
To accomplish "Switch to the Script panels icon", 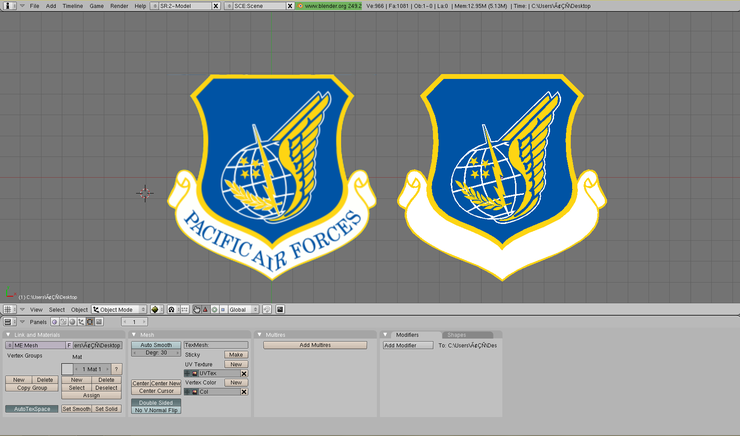I will 63,322.
